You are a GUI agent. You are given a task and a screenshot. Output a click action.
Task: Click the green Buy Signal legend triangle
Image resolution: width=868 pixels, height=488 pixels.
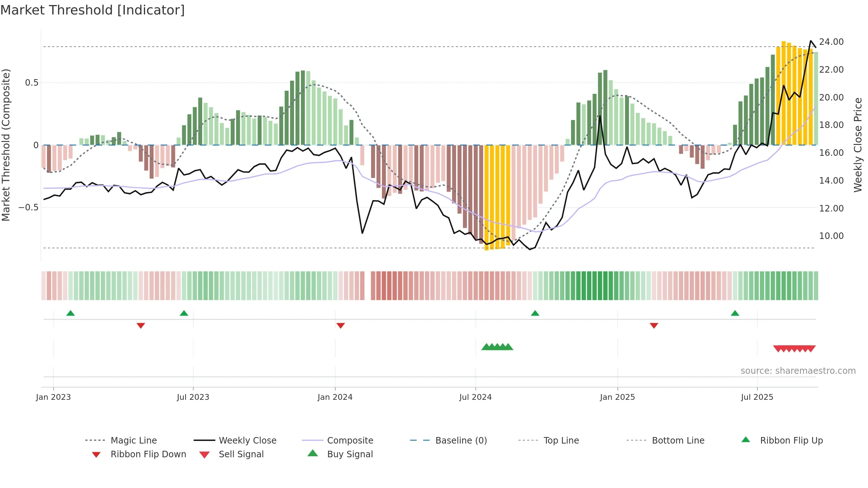(x=313, y=453)
